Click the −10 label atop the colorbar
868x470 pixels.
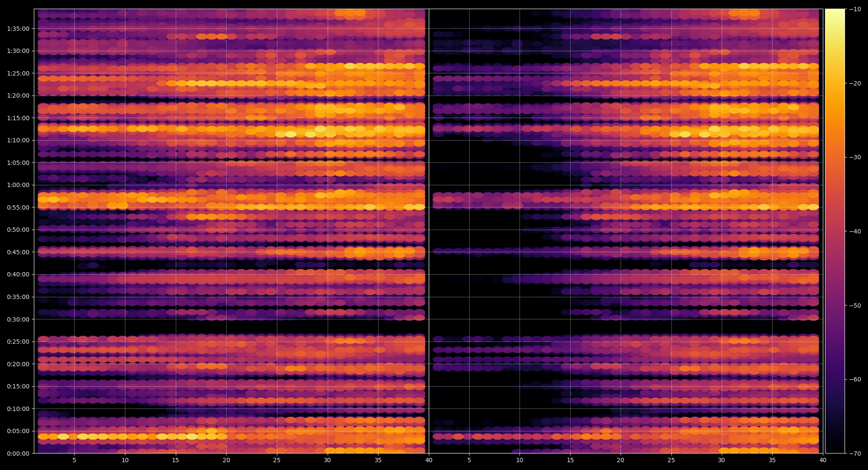tap(855, 9)
